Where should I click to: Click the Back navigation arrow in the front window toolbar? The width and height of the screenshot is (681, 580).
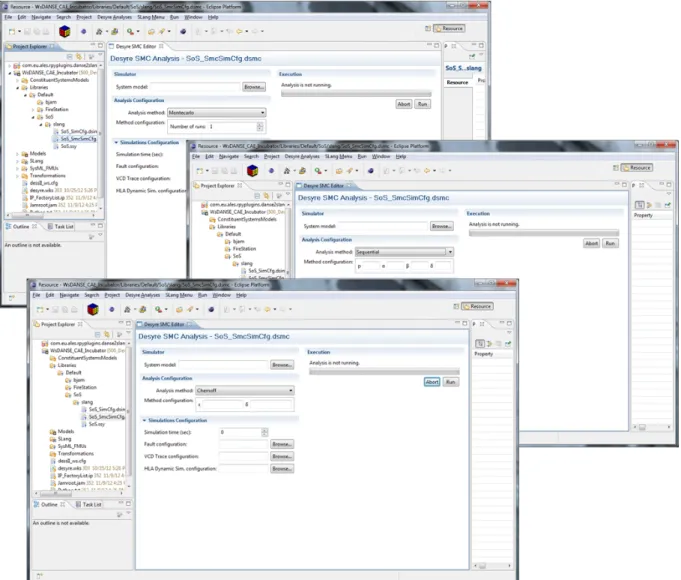click(x=267, y=309)
